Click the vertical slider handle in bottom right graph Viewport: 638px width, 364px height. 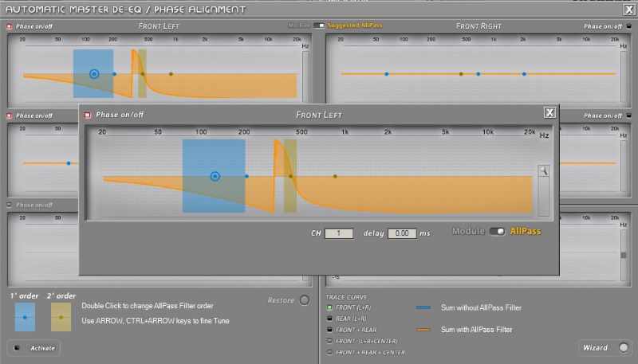click(624, 255)
